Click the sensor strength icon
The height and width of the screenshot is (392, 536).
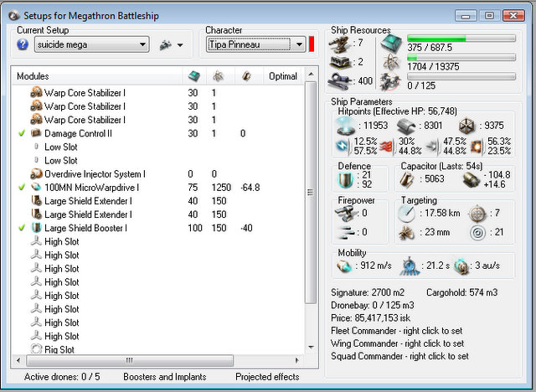[477, 233]
